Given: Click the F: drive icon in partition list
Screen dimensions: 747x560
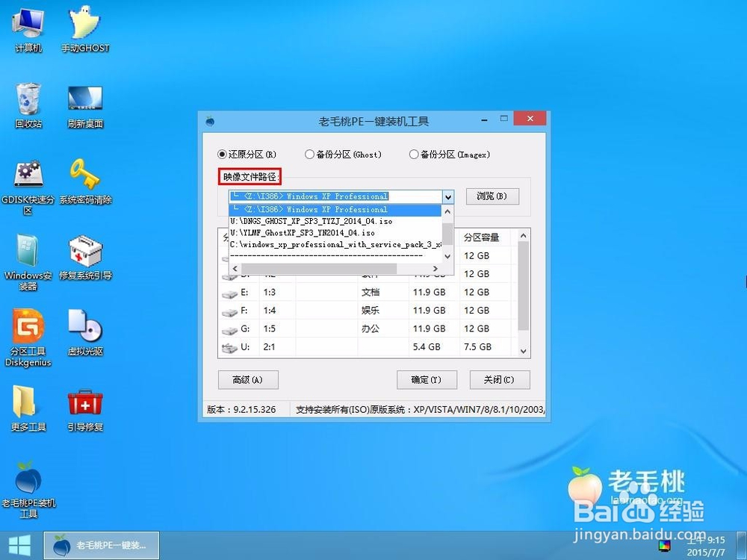Looking at the screenshot, I should (229, 311).
